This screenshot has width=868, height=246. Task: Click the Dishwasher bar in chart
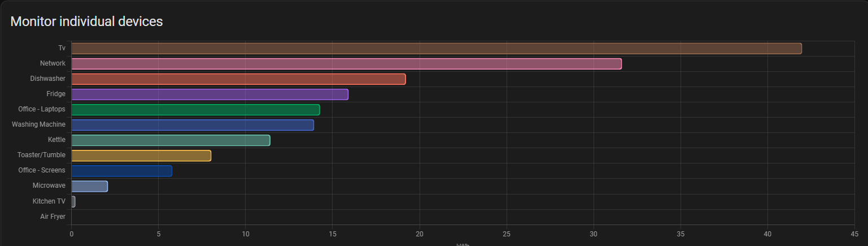[x=238, y=79]
